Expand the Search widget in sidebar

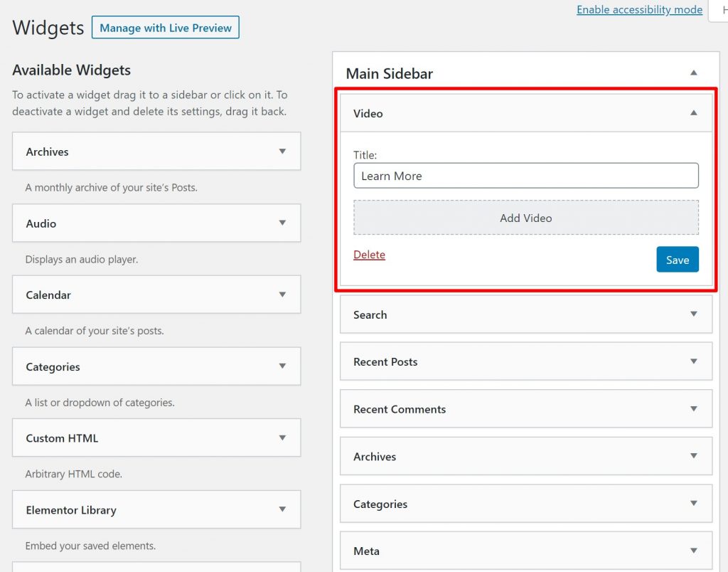coord(694,314)
